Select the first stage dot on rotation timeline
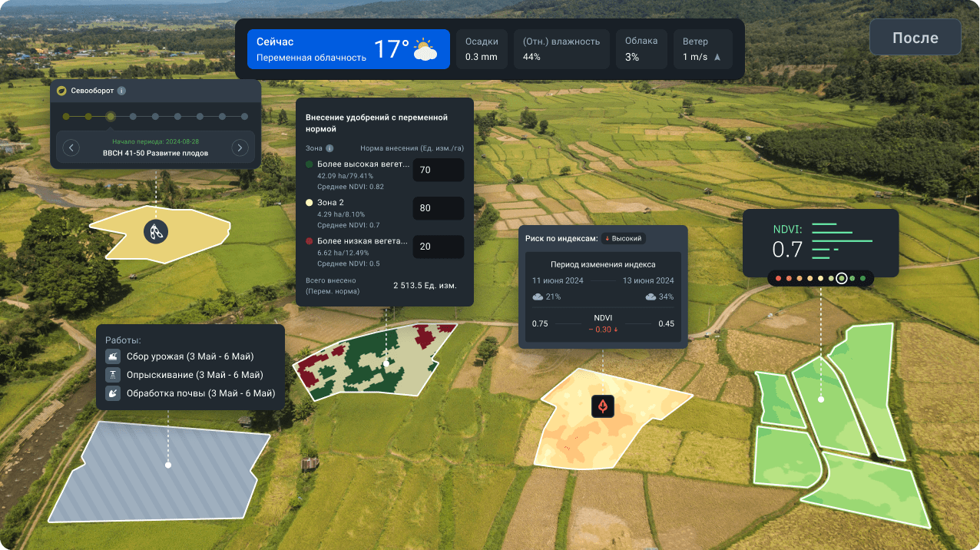Image resolution: width=980 pixels, height=550 pixels. (66, 117)
